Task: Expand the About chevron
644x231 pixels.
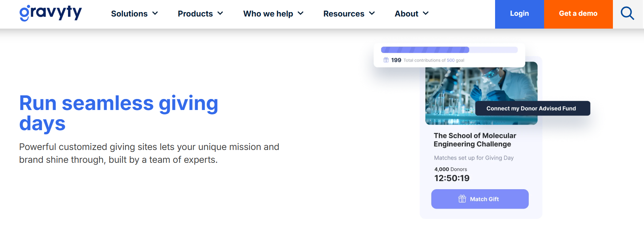Action: pos(426,14)
